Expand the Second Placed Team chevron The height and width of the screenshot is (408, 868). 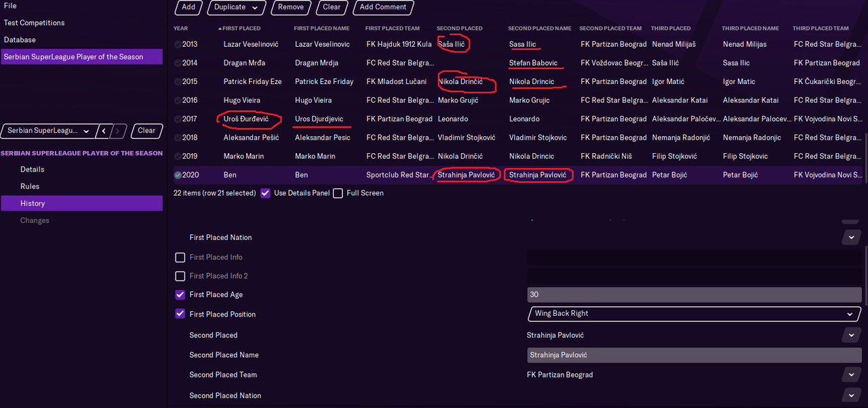[851, 375]
